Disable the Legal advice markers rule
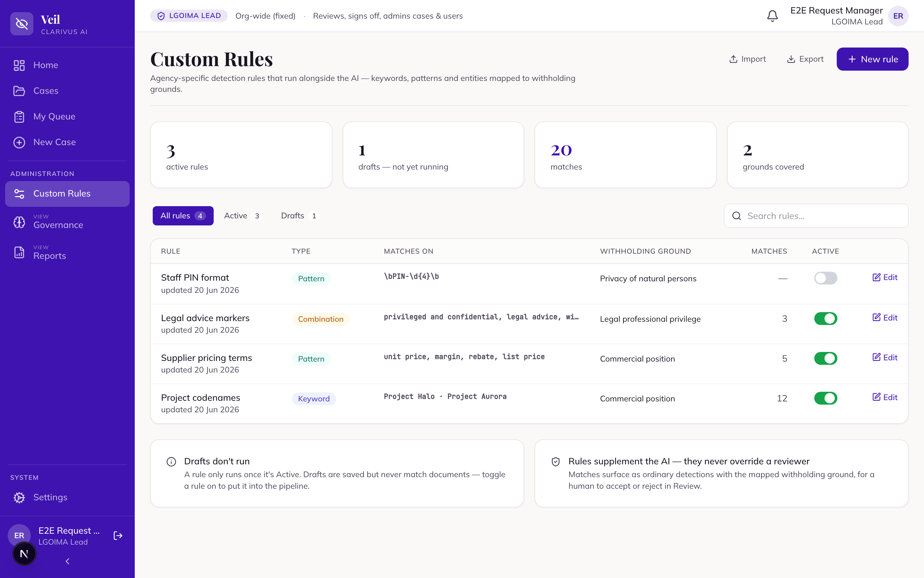The image size is (924, 578). [x=826, y=319]
